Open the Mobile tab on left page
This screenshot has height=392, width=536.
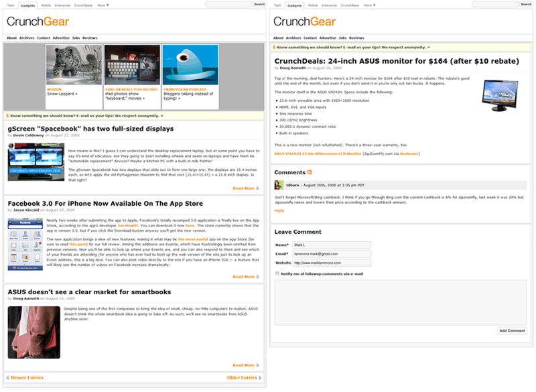point(46,5)
